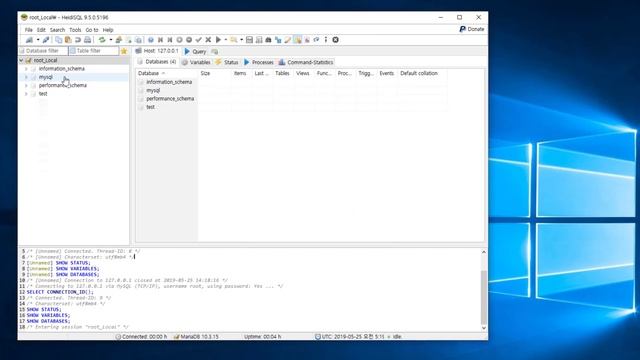Select the Databases (4) tab
This screenshot has width=640, height=360.
(x=157, y=62)
